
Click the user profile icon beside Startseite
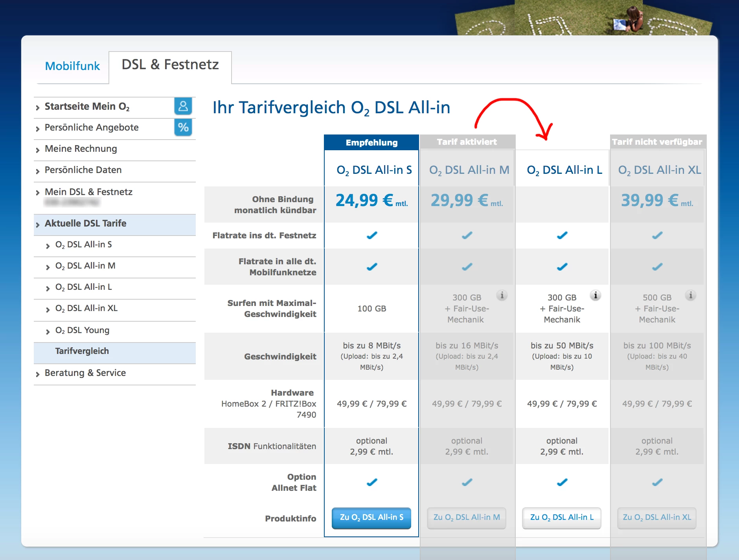tap(183, 106)
